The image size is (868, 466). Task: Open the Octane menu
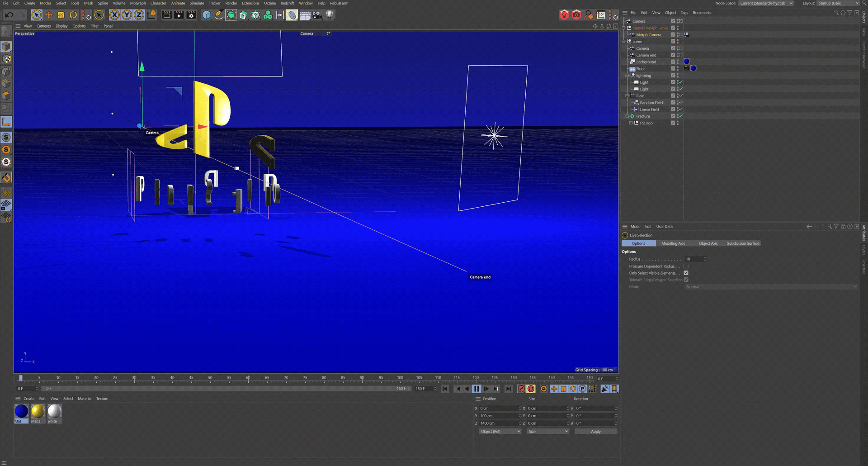[x=270, y=3]
